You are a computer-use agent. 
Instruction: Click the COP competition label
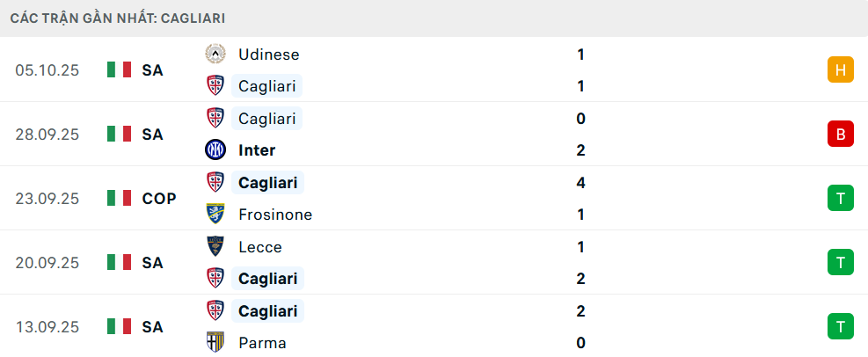pos(159,199)
